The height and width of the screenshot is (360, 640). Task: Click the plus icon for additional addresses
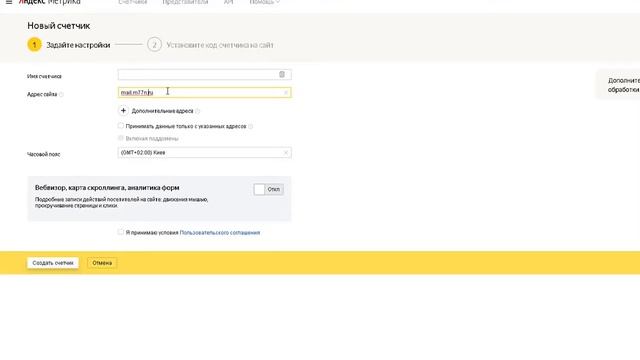point(123,111)
